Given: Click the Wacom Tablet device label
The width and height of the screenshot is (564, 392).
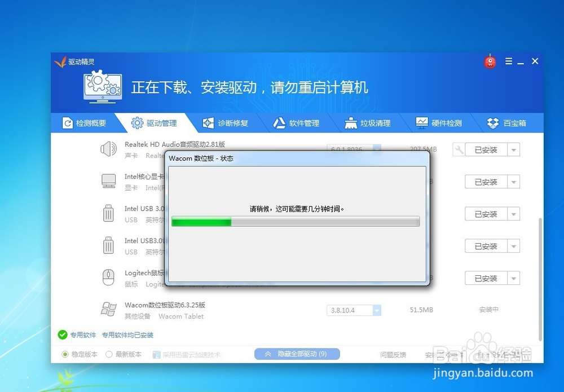Looking at the screenshot, I should point(181,316).
